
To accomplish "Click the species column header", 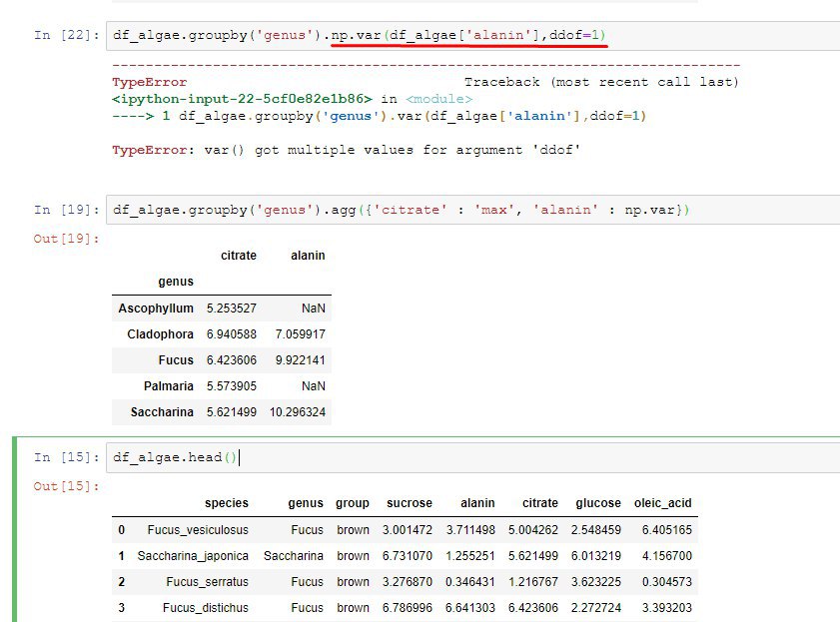I will point(227,503).
